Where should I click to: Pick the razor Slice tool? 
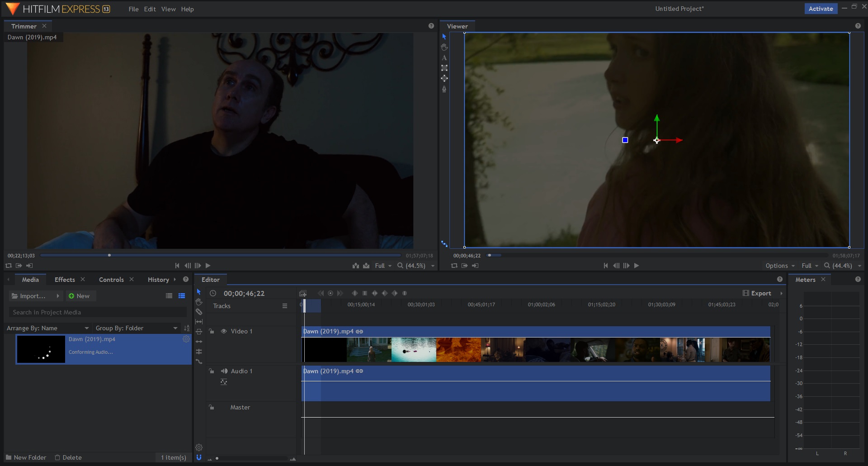point(199,312)
